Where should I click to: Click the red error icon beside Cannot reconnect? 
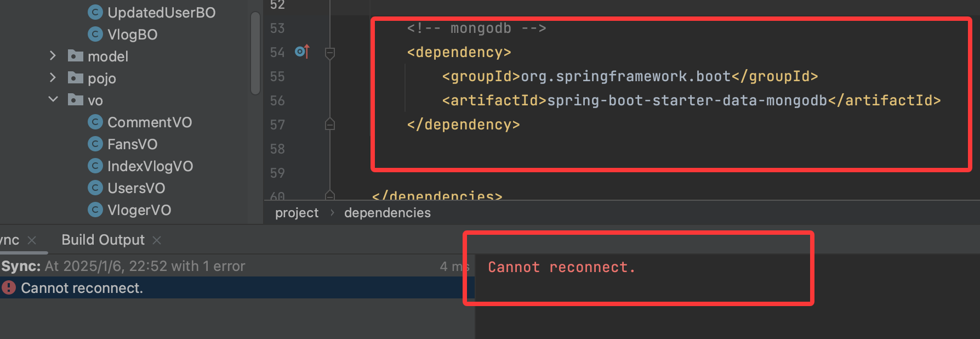(x=9, y=287)
